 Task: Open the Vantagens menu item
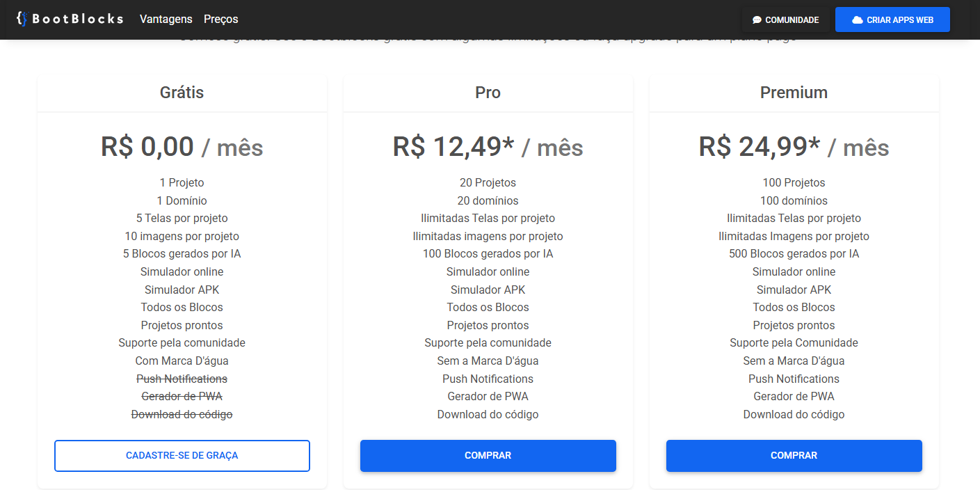tap(166, 19)
